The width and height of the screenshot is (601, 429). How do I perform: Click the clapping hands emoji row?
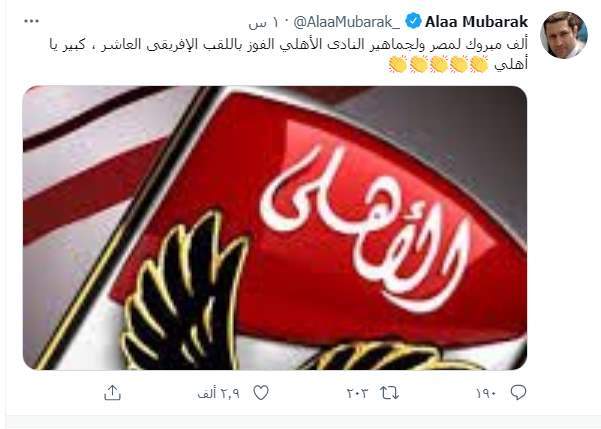pos(438,64)
